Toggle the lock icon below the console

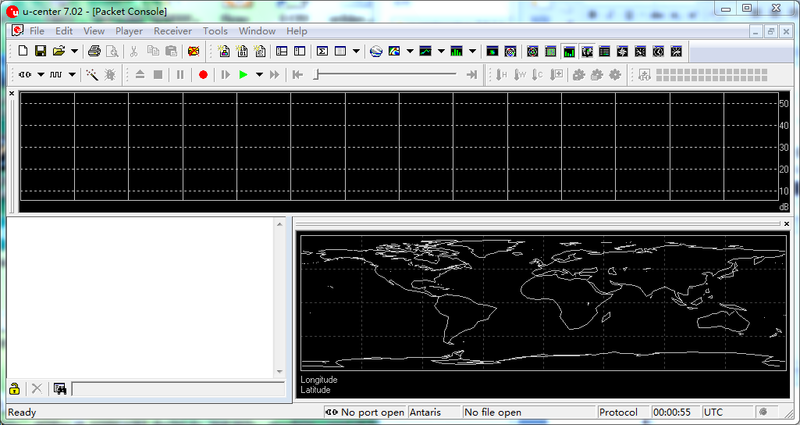point(14,389)
